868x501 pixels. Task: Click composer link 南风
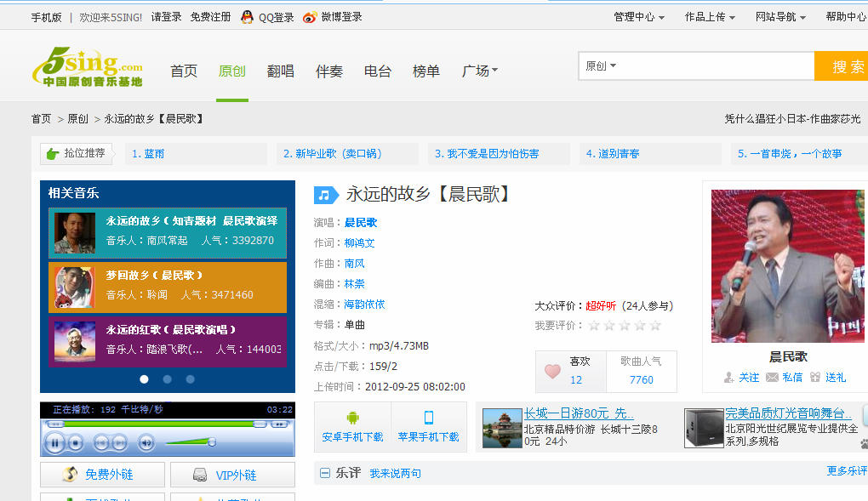click(x=354, y=264)
